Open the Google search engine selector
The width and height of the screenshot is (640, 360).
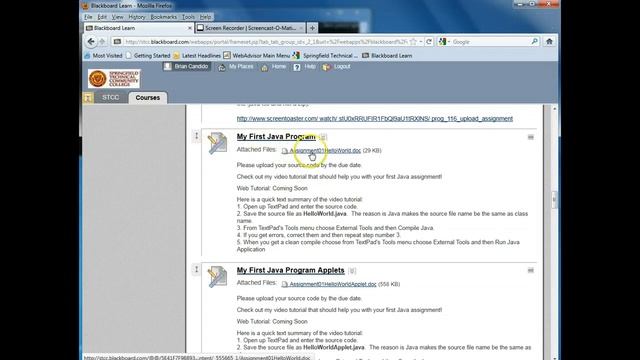coord(444,42)
